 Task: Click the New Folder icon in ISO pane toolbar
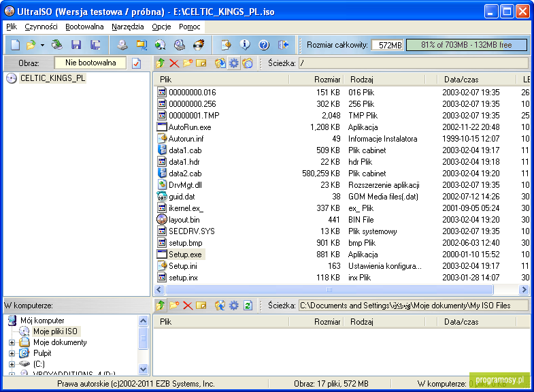(x=188, y=63)
